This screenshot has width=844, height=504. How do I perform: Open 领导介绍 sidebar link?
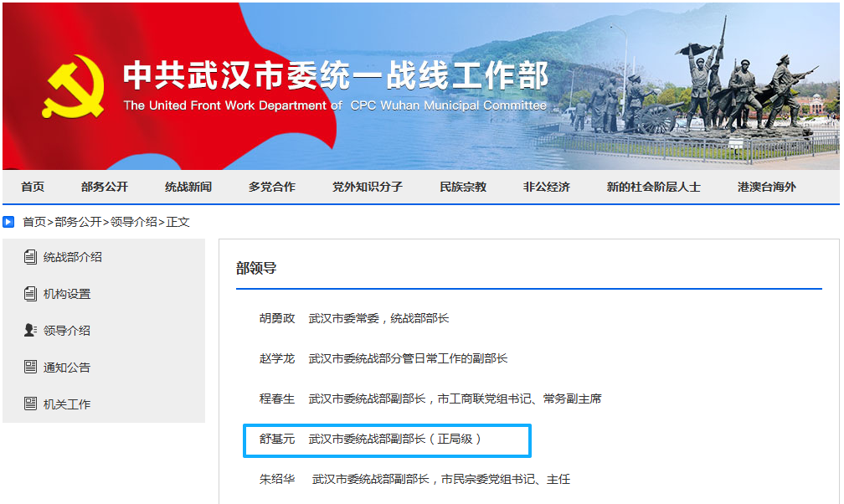(x=67, y=331)
